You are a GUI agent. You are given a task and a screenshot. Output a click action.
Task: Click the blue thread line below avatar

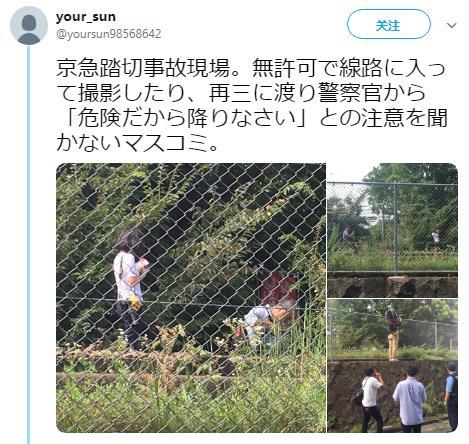tap(29, 245)
